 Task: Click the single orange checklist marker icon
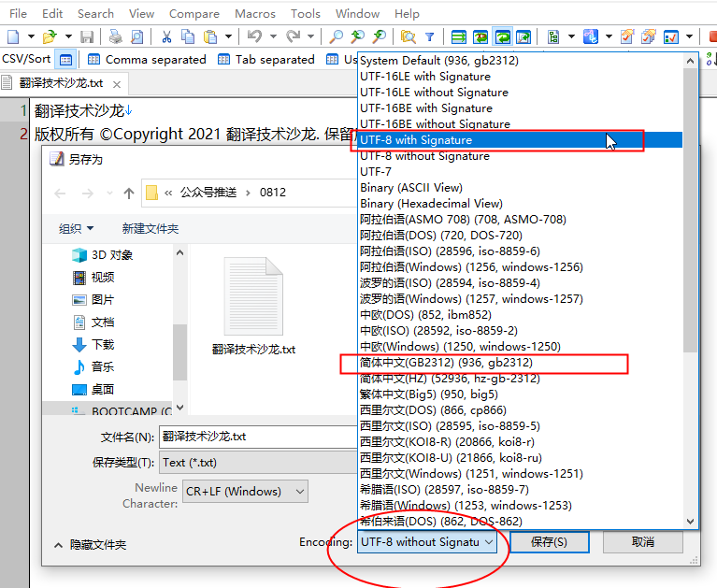click(627, 36)
